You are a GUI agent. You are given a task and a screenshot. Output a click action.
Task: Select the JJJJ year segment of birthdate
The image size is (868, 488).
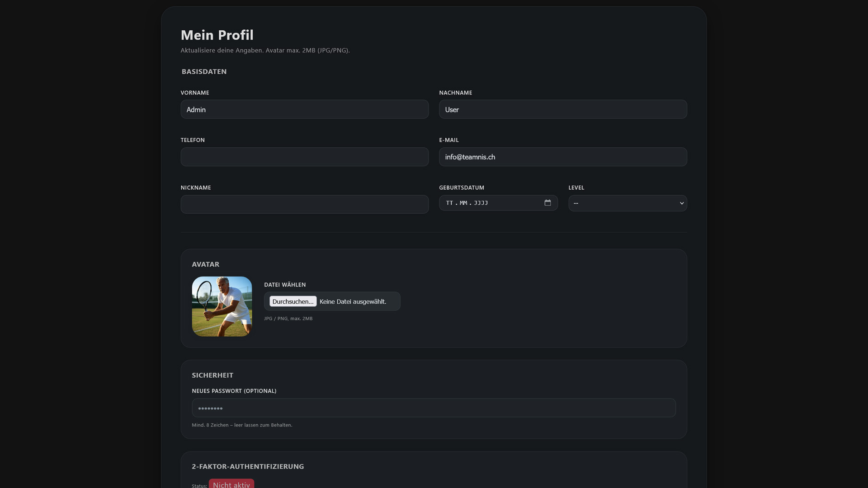coord(481,203)
